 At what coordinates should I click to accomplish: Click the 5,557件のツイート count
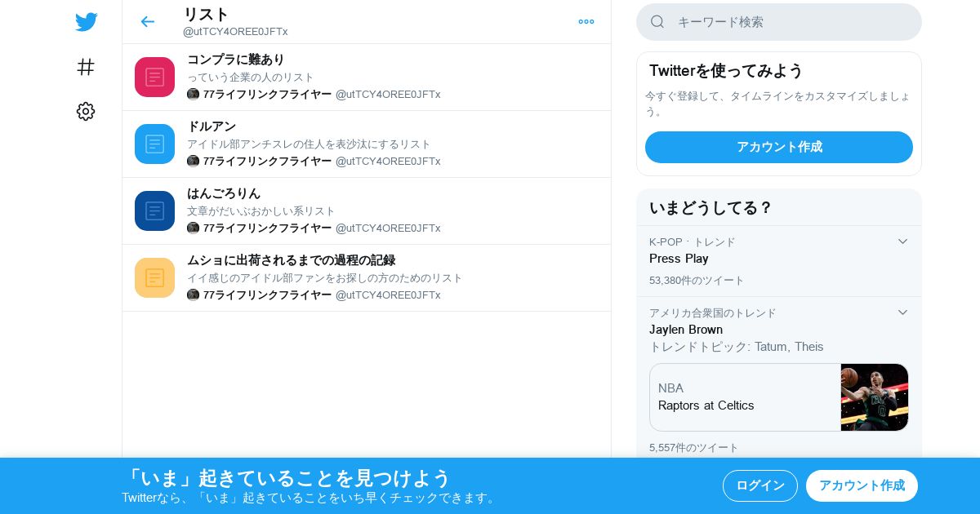pyautogui.click(x=693, y=448)
